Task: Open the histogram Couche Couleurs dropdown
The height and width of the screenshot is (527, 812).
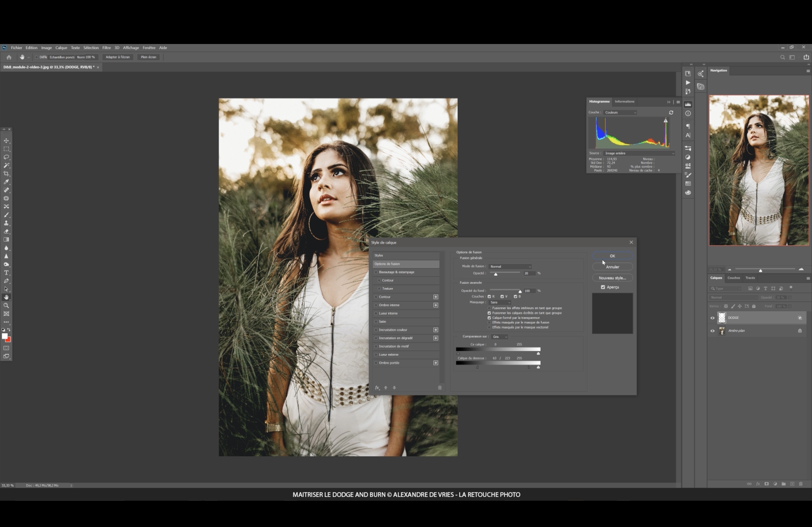Action: click(620, 112)
